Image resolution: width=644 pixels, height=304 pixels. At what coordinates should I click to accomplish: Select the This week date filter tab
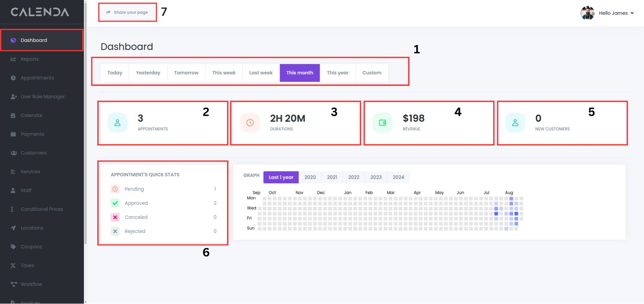coord(224,73)
